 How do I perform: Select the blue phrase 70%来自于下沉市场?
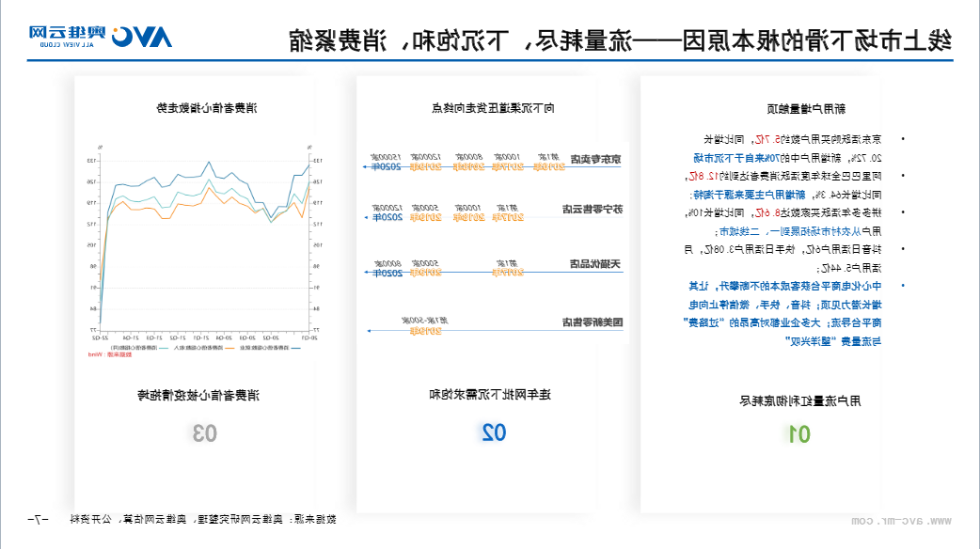736,158
